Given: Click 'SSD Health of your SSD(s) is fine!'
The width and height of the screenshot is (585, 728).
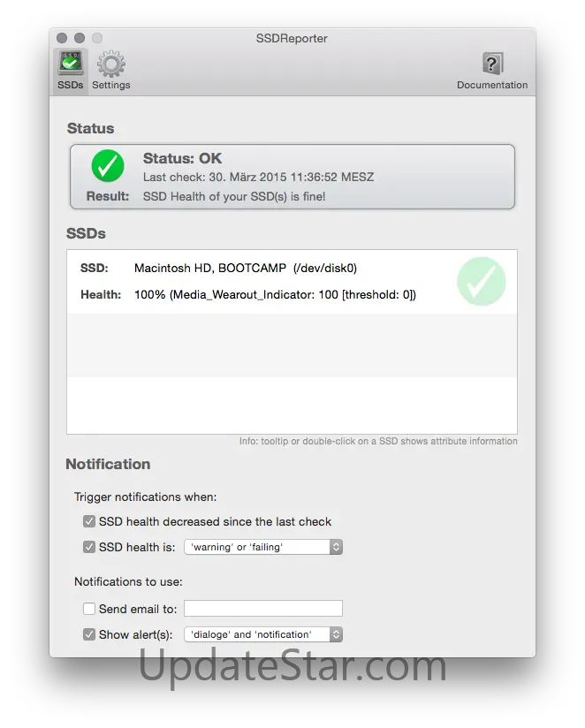Looking at the screenshot, I should [234, 196].
